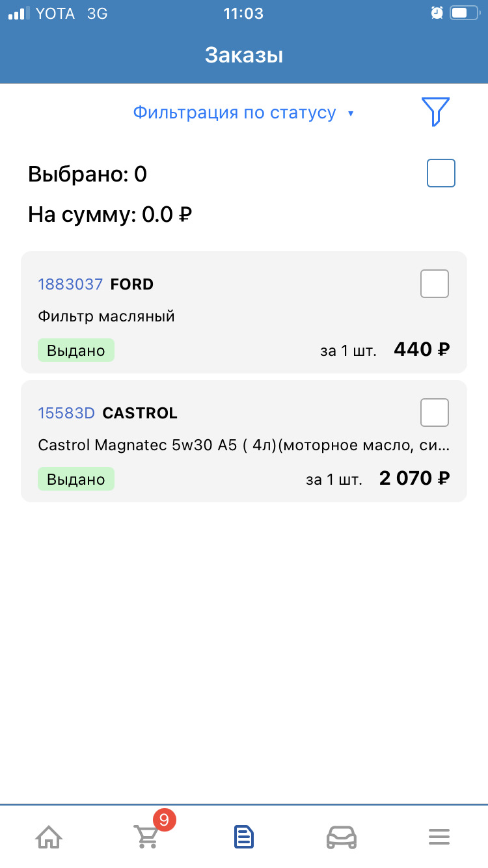Viewport: 488px width, 868px height.
Task: Click the dropdown arrow beside status filter
Action: tap(351, 114)
